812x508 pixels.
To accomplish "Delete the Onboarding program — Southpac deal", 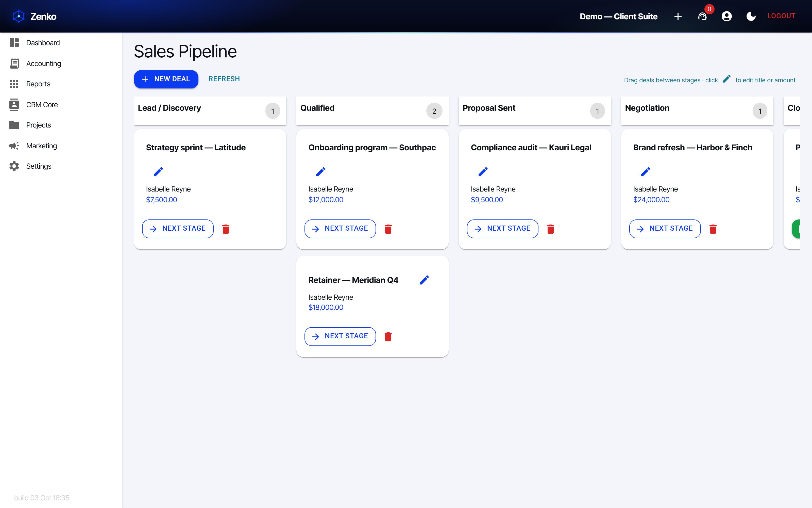I will click(388, 229).
